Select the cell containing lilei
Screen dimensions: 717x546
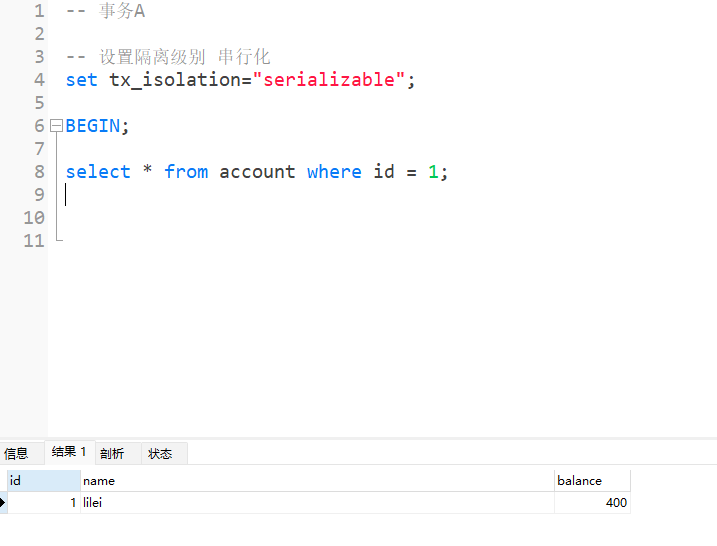(317, 503)
